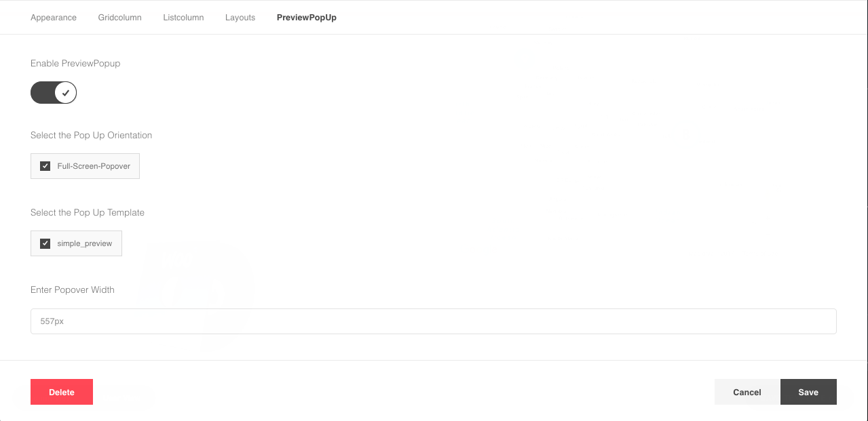Click the Delete button
Viewport: 868px width, 421px height.
62,392
